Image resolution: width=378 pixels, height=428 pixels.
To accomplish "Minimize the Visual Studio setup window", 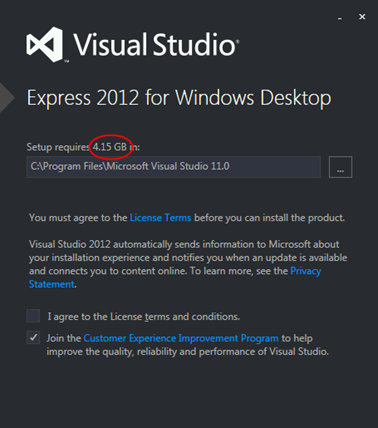I will [340, 17].
